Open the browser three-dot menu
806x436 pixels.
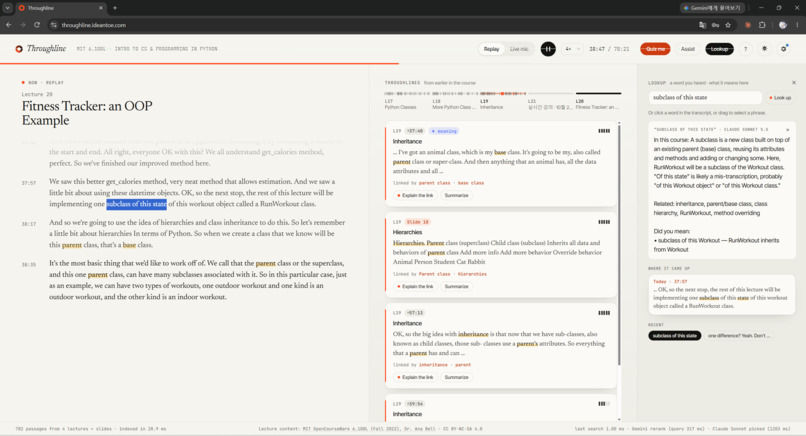pos(797,25)
